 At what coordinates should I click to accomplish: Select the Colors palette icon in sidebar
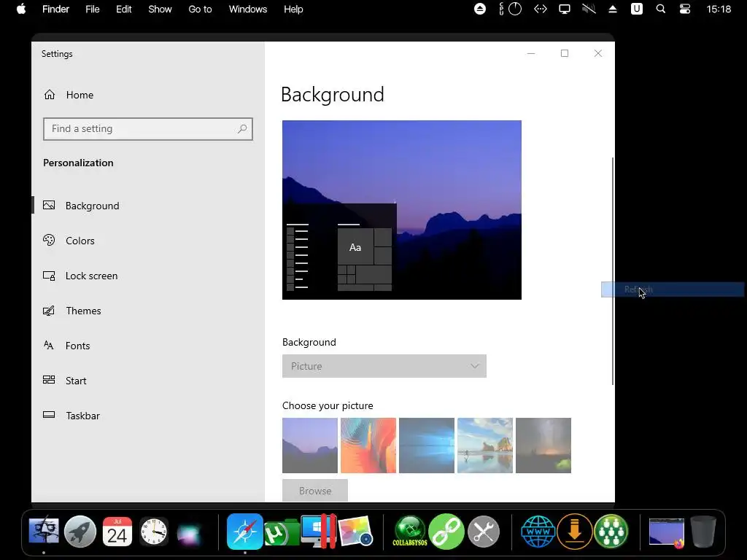click(x=49, y=240)
